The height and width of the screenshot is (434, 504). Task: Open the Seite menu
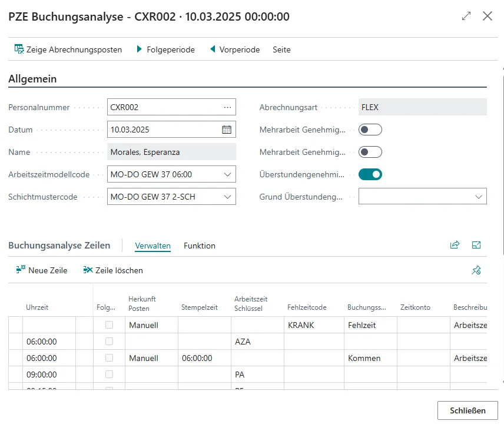[x=281, y=49]
